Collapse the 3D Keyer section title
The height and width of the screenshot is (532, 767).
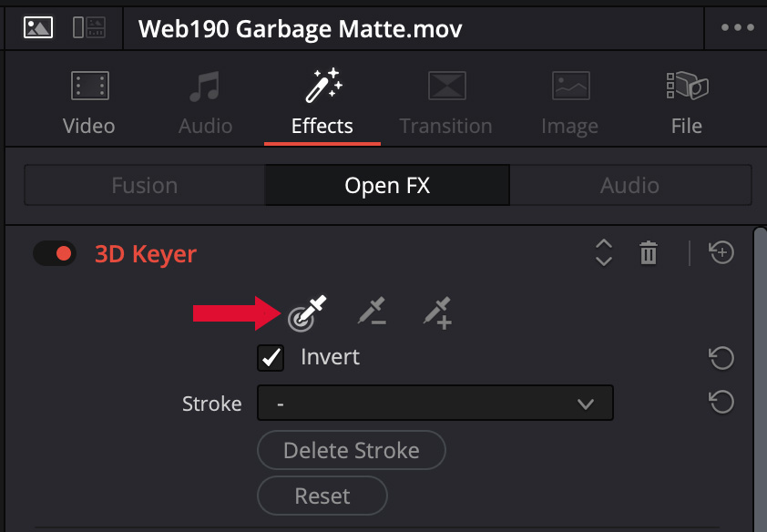146,254
